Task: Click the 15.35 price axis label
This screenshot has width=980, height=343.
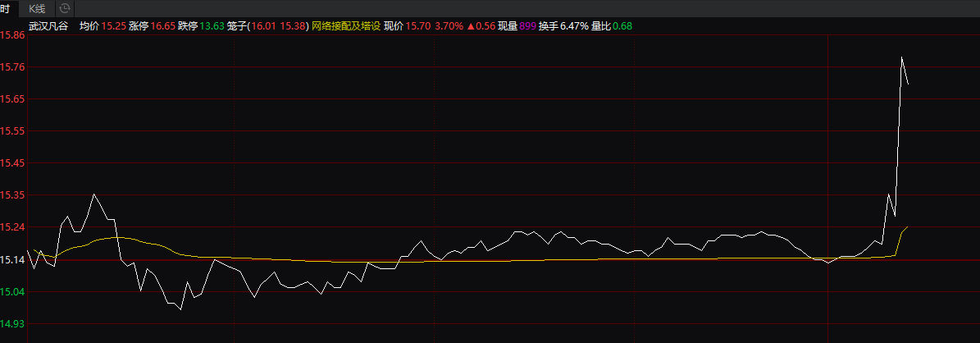Action: click(x=12, y=195)
